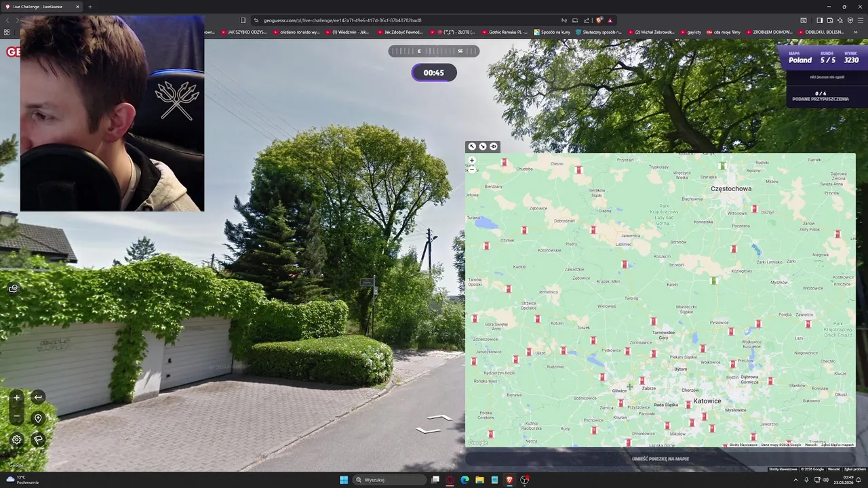Open Leo AI assistant icon in toolbar
868x488 pixels.
[840, 20]
